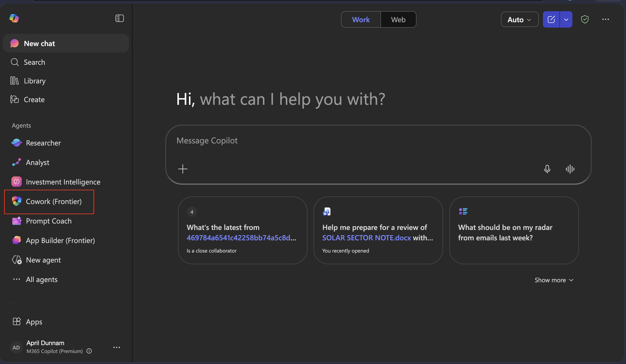The height and width of the screenshot is (364, 626).
Task: Switch to Web mode
Action: click(x=398, y=19)
